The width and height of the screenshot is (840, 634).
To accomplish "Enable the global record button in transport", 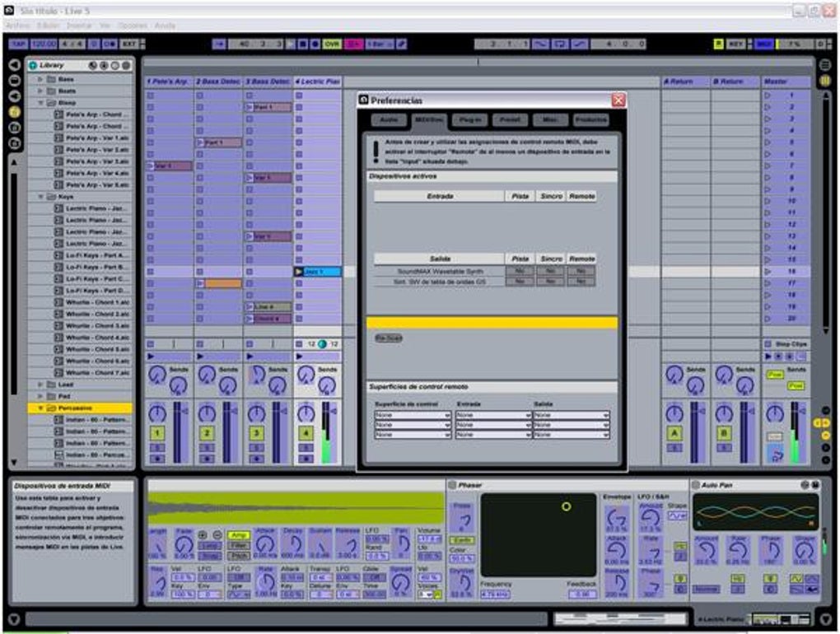I will point(315,44).
